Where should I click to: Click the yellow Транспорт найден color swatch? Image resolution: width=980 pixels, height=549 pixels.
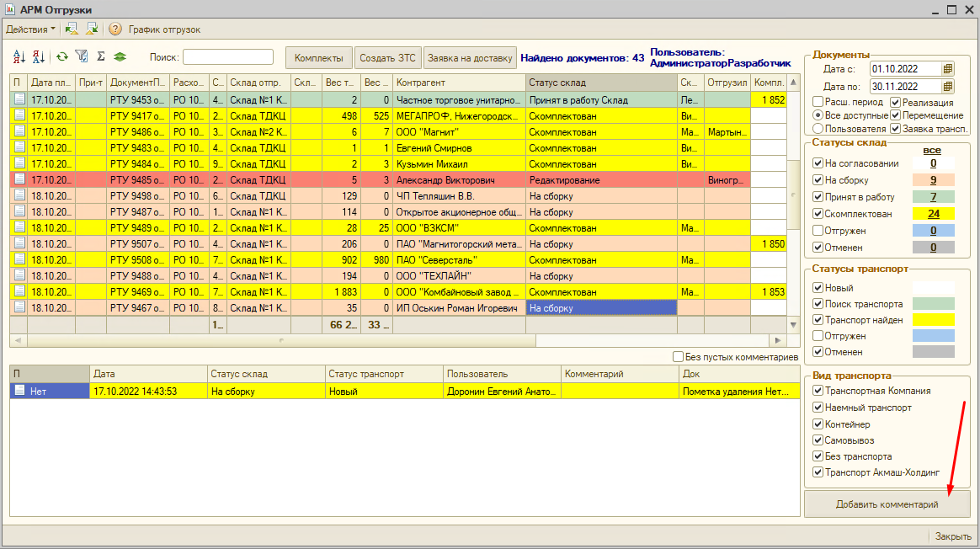click(933, 319)
